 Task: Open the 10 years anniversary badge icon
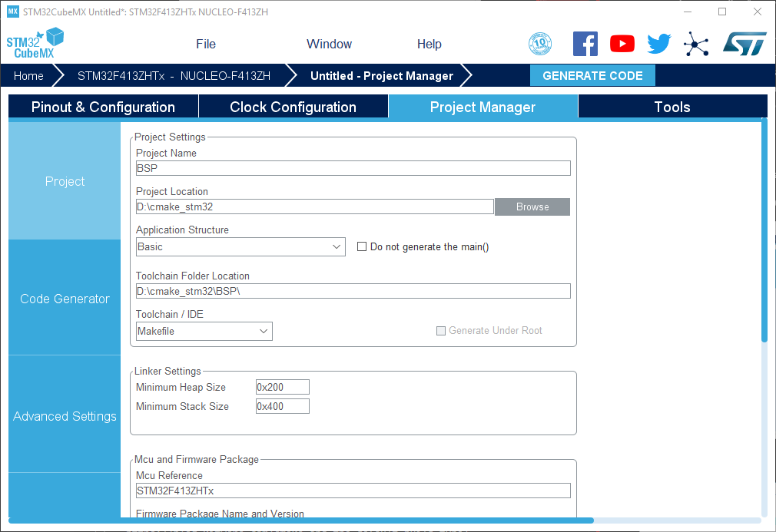(540, 44)
